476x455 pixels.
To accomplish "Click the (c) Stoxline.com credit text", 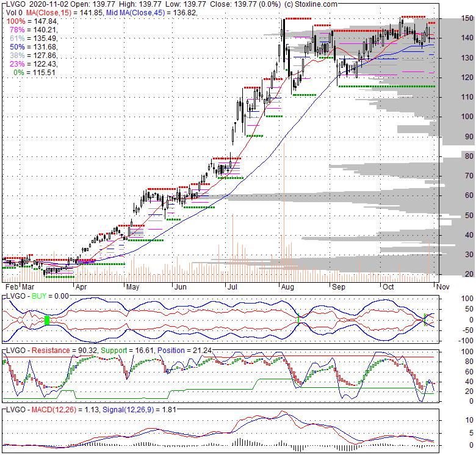I will click(311, 4).
